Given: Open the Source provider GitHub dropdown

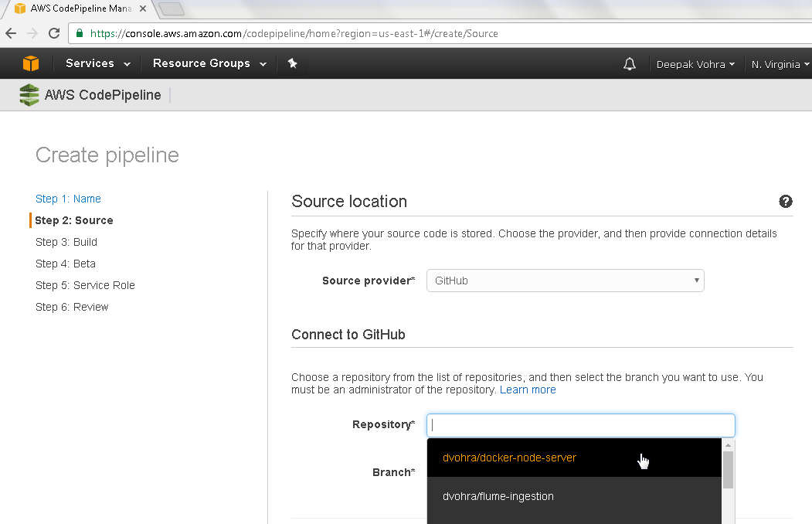Looking at the screenshot, I should [x=566, y=281].
